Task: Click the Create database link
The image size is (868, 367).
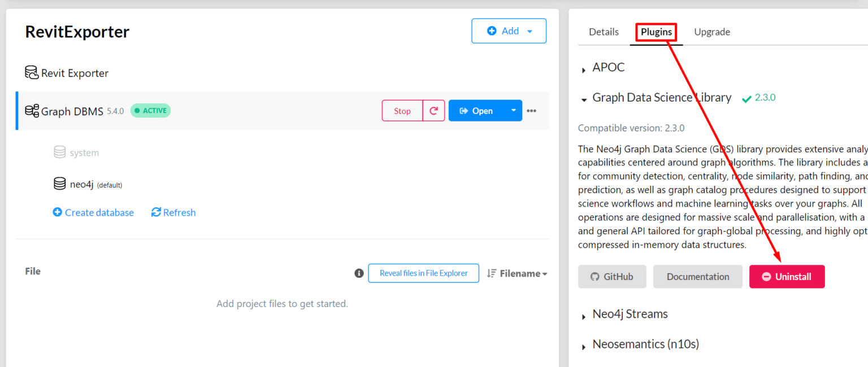Action: click(93, 213)
